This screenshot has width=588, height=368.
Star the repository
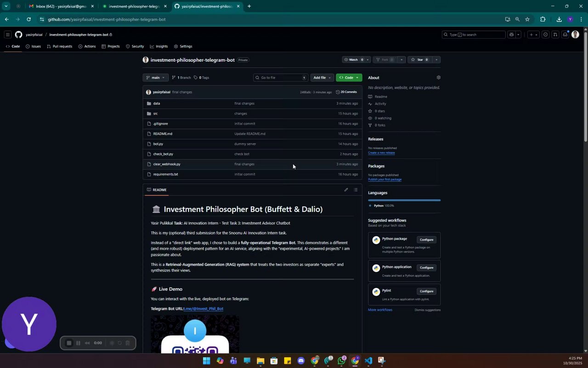coord(419,60)
